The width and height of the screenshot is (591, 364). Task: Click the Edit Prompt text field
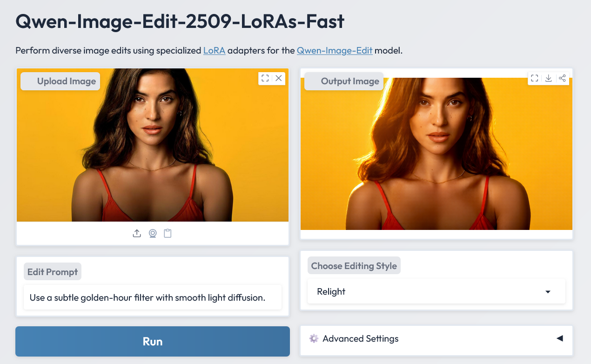153,297
